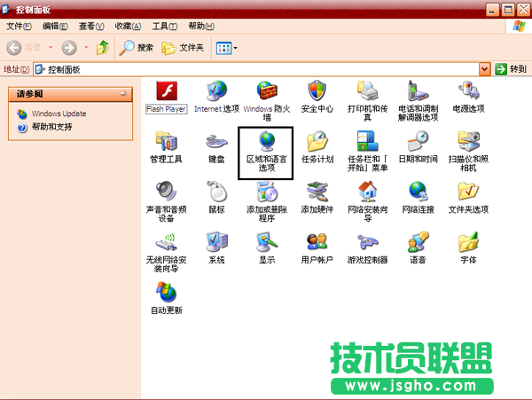Open the Windows Update link
This screenshot has width=532, height=400.
click(59, 114)
